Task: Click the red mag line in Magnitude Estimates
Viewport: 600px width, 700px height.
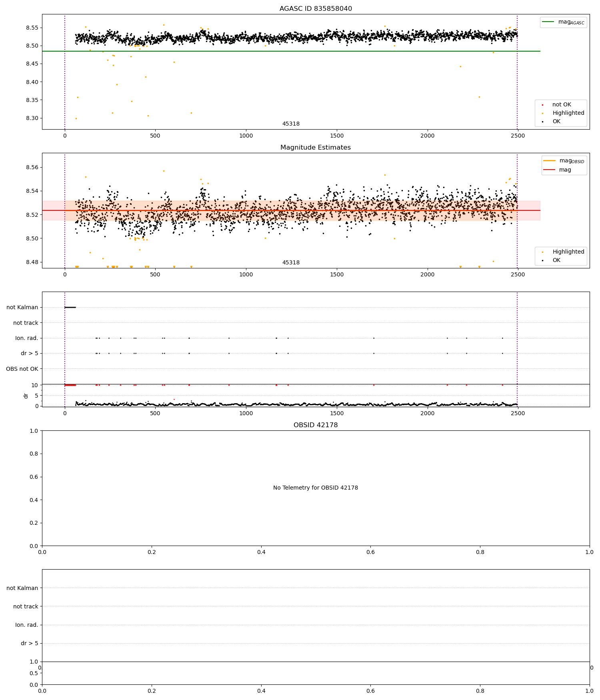Action: (x=291, y=210)
